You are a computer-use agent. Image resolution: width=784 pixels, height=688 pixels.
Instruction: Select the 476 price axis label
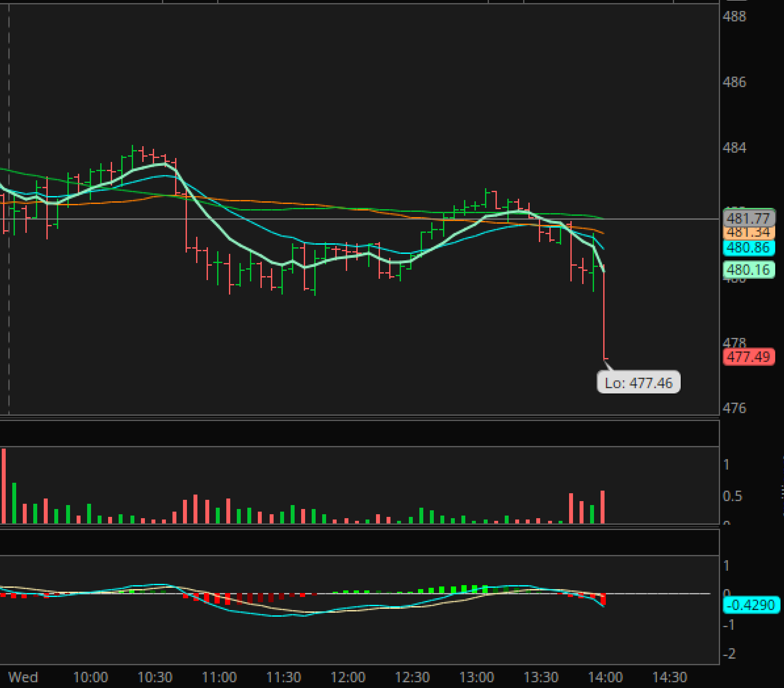[x=734, y=408]
